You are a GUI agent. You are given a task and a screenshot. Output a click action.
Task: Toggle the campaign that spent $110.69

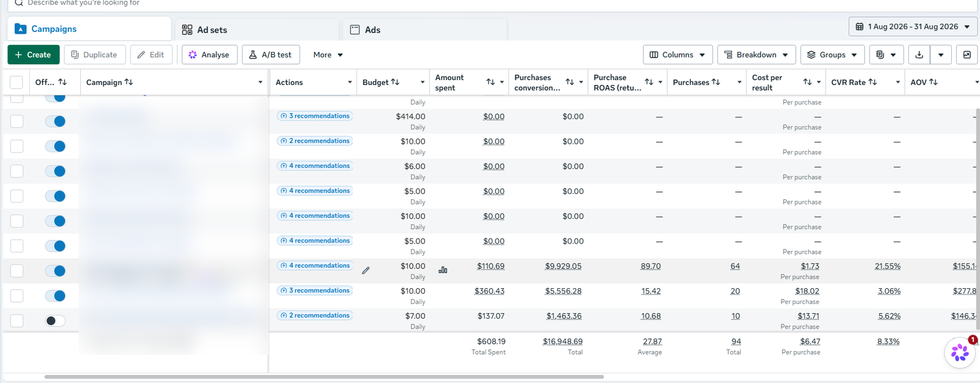tap(55, 271)
